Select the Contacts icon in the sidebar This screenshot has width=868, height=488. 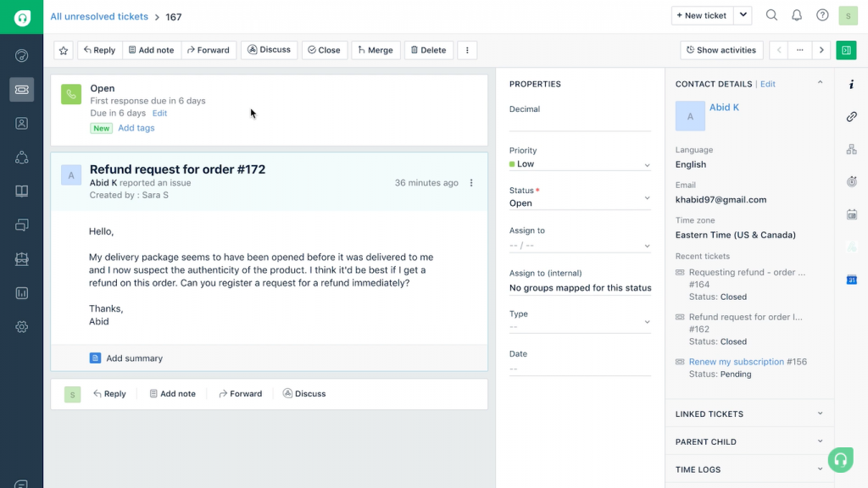tap(22, 123)
